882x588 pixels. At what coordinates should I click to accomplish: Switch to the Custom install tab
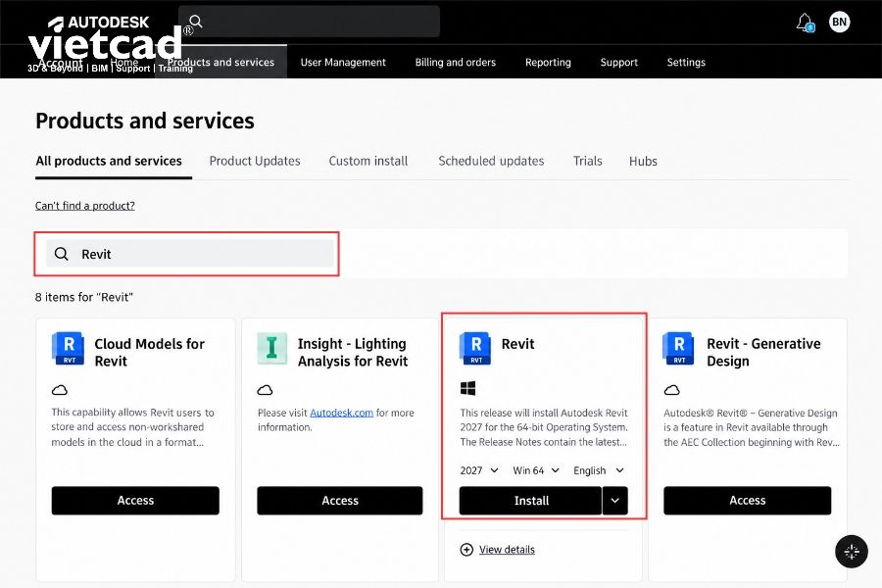pyautogui.click(x=368, y=161)
